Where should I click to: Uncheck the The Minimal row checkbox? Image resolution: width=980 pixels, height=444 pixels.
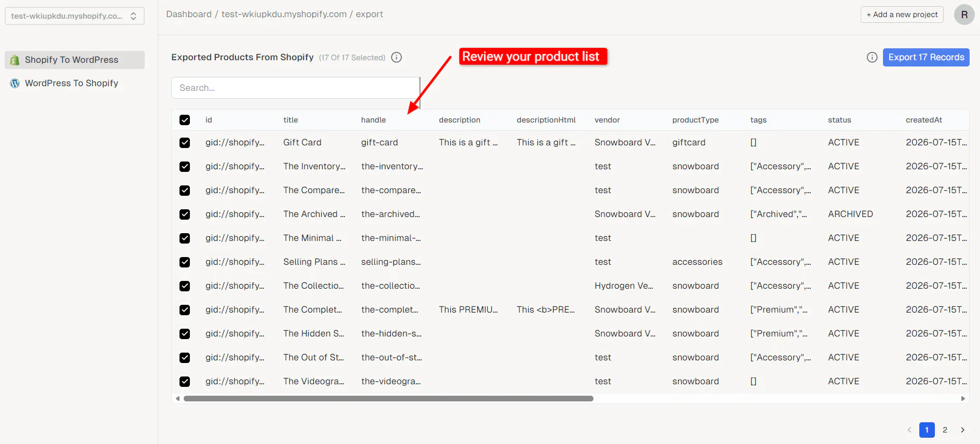[185, 238]
